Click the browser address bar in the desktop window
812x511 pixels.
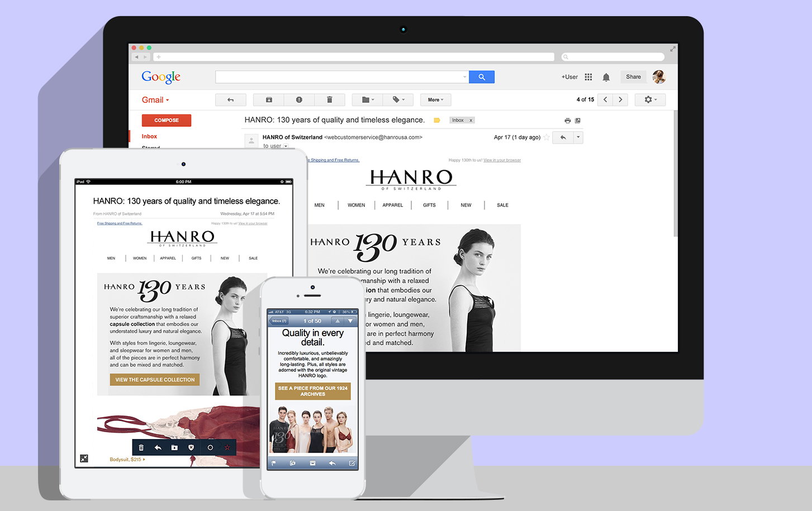click(x=355, y=57)
